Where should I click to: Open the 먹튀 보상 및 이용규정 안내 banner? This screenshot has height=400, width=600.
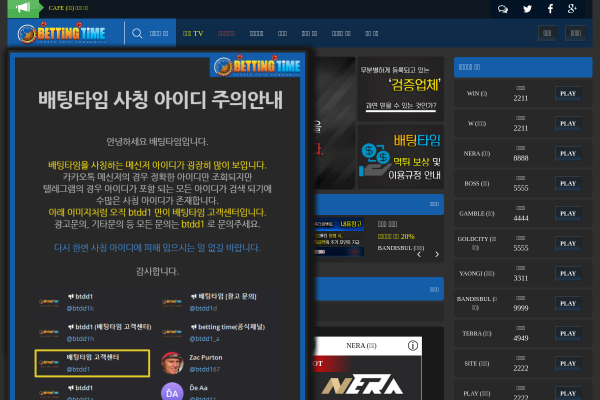point(401,157)
